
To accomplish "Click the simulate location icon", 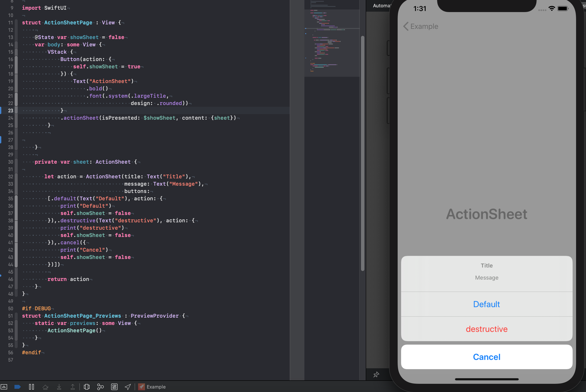I will (128, 386).
